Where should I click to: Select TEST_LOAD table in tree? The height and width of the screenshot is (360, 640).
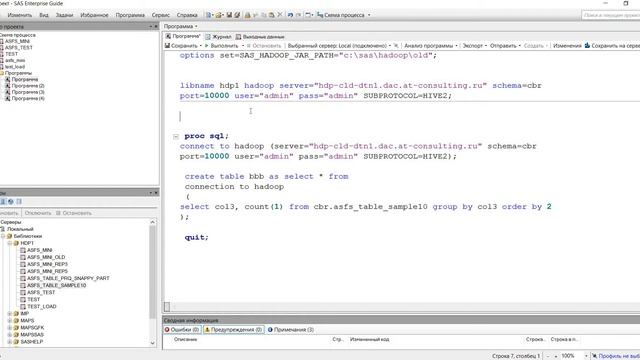click(42, 307)
